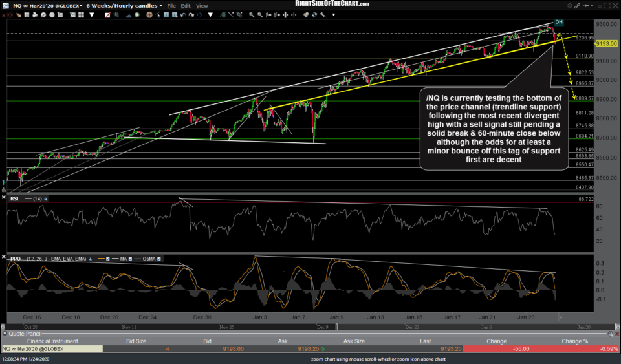Click the PPO study name label
621x364 pixels.
[x=16, y=259]
